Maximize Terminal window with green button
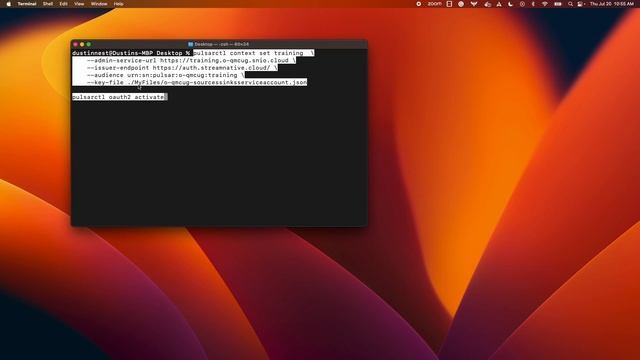 coord(89,44)
